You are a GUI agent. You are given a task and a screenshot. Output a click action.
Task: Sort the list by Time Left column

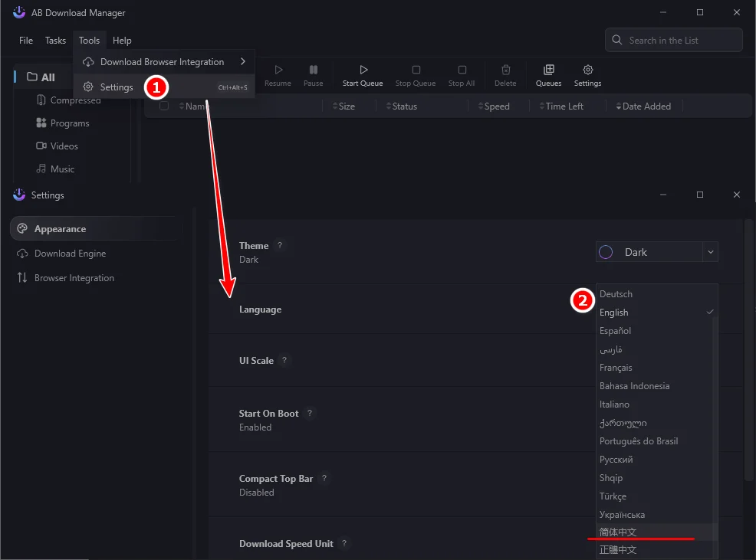561,106
